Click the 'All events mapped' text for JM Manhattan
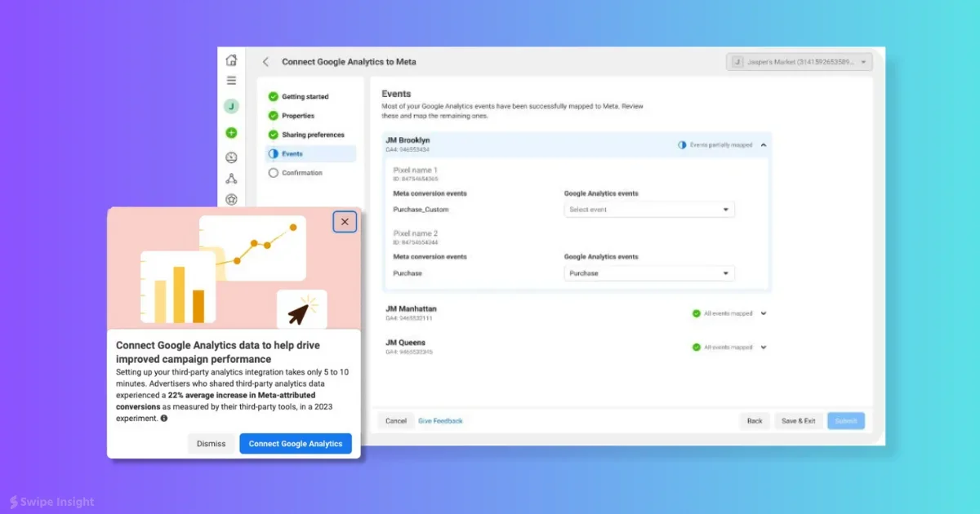The height and width of the screenshot is (514, 980). pos(728,313)
